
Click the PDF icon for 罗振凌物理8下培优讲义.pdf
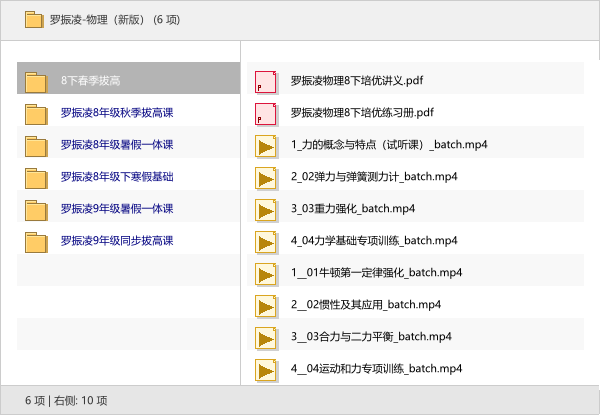(266, 81)
